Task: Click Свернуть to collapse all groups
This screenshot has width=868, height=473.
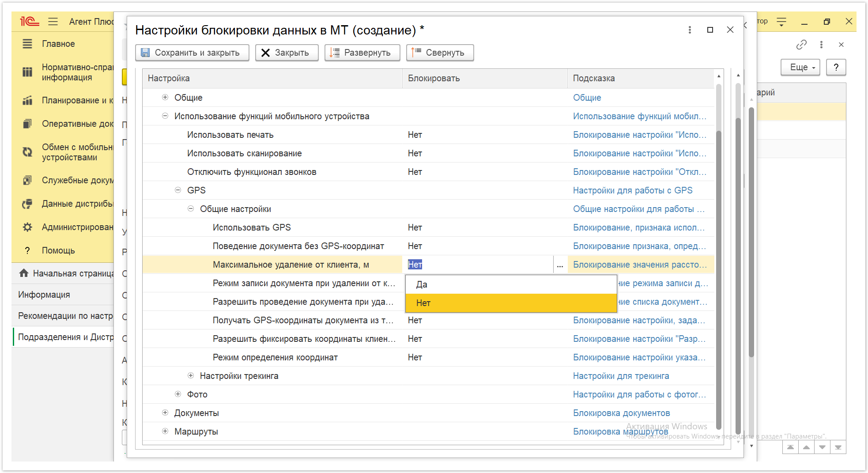Action: click(x=440, y=53)
